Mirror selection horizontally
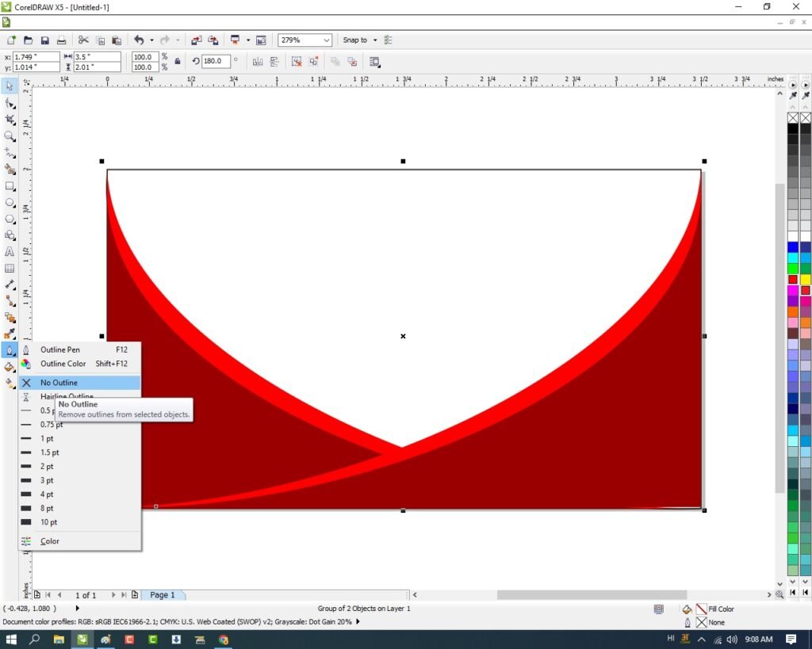812x649 pixels. tap(258, 62)
